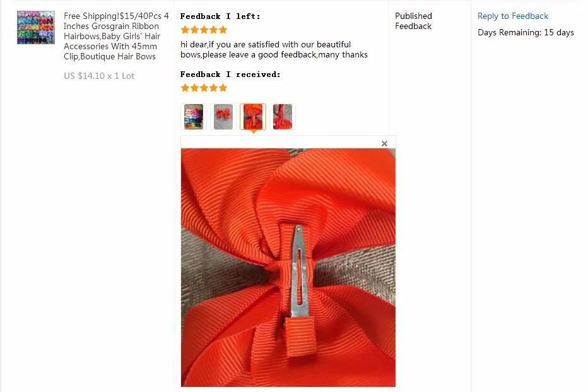The image size is (588, 392).
Task: Click the US $14.10 x 1 Lot price
Action: coord(99,76)
